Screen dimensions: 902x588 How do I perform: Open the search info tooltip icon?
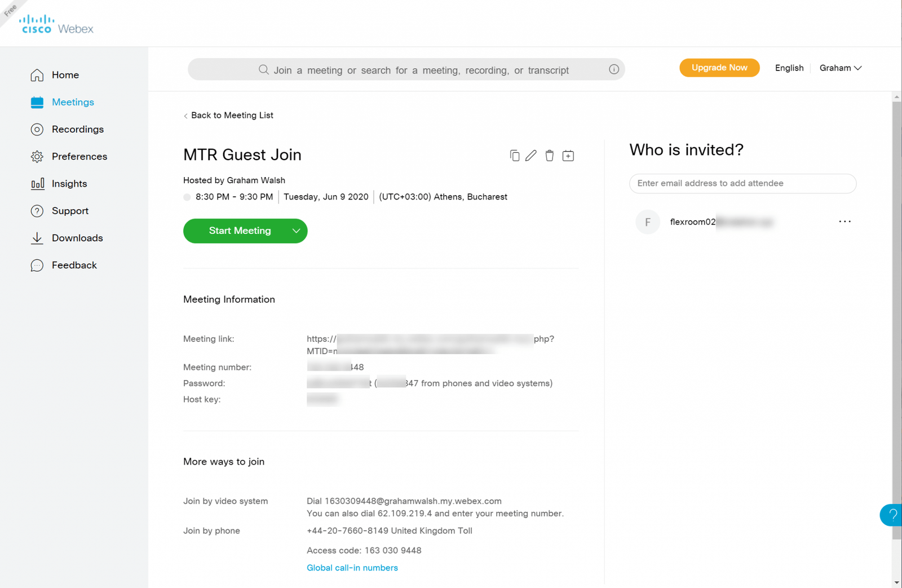tap(613, 69)
